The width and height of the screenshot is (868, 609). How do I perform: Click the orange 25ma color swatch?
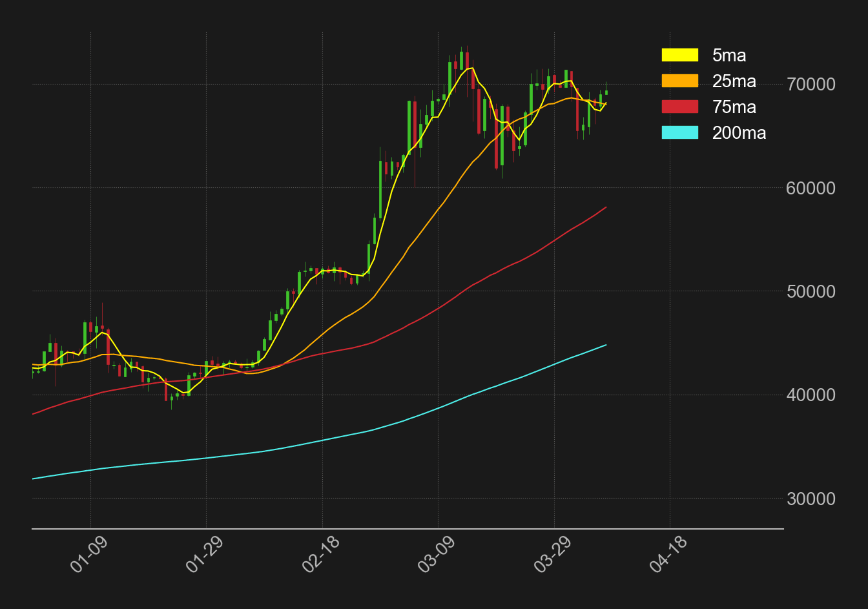(x=679, y=81)
